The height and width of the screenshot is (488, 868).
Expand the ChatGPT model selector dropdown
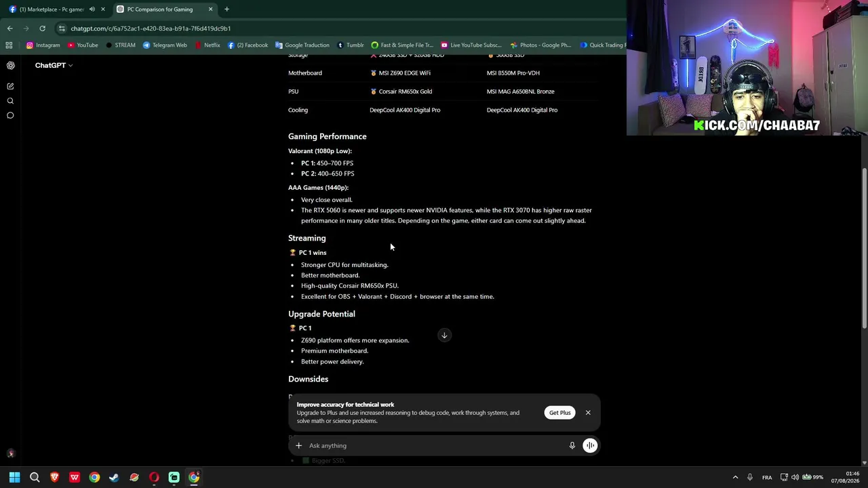pyautogui.click(x=54, y=65)
